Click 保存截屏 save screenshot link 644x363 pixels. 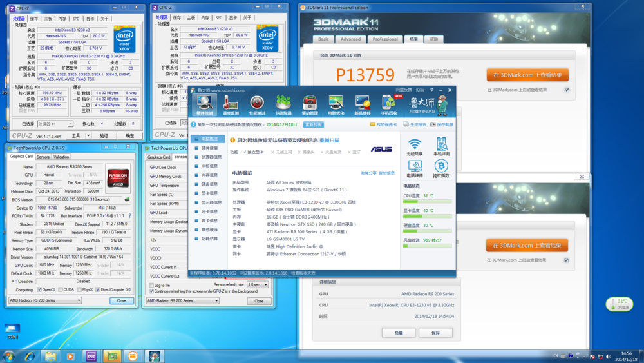pyautogui.click(x=442, y=124)
